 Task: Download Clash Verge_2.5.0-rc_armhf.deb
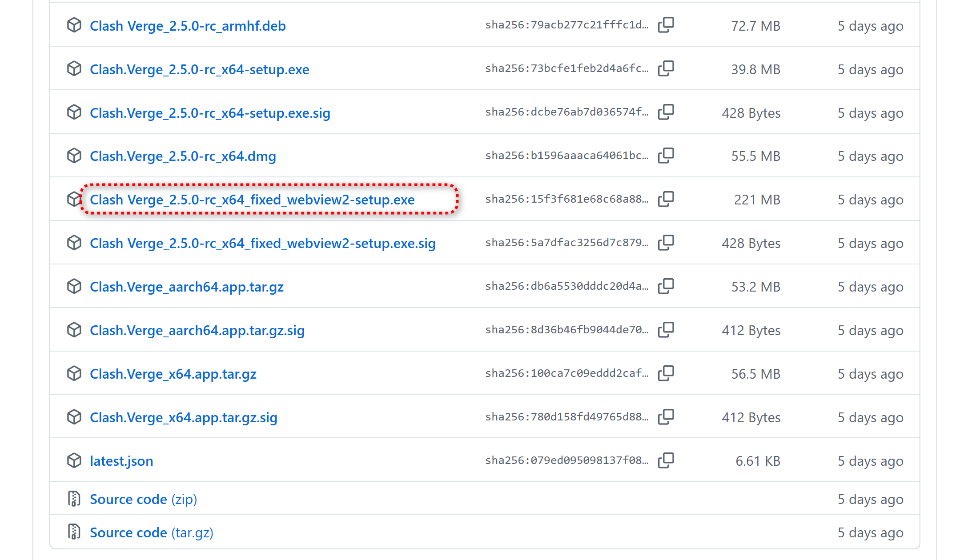tap(188, 26)
